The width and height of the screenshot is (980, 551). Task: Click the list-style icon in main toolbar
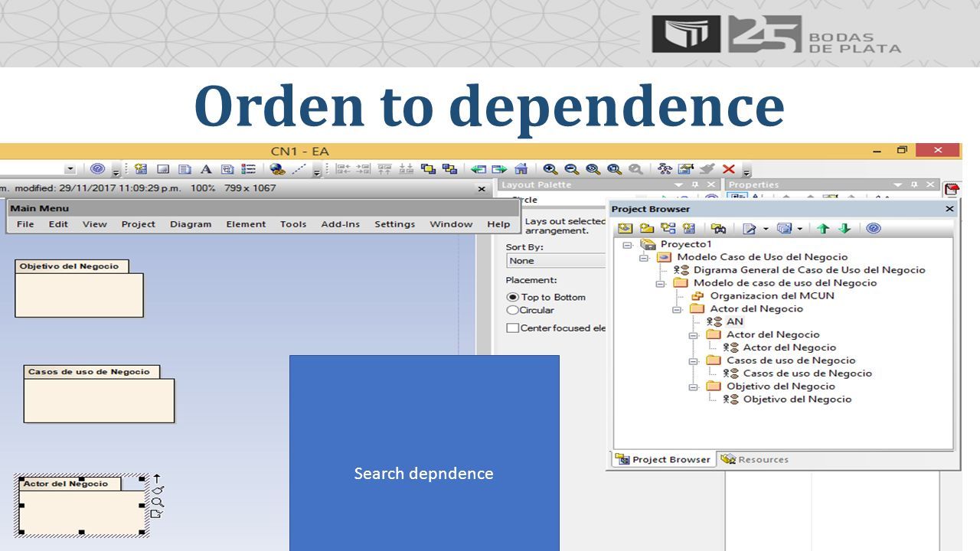pyautogui.click(x=249, y=169)
